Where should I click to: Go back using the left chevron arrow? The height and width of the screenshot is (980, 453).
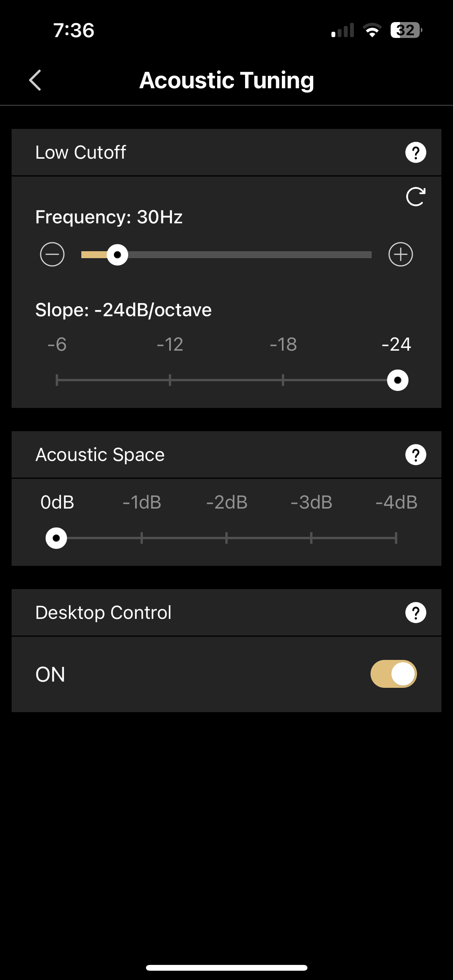point(35,80)
